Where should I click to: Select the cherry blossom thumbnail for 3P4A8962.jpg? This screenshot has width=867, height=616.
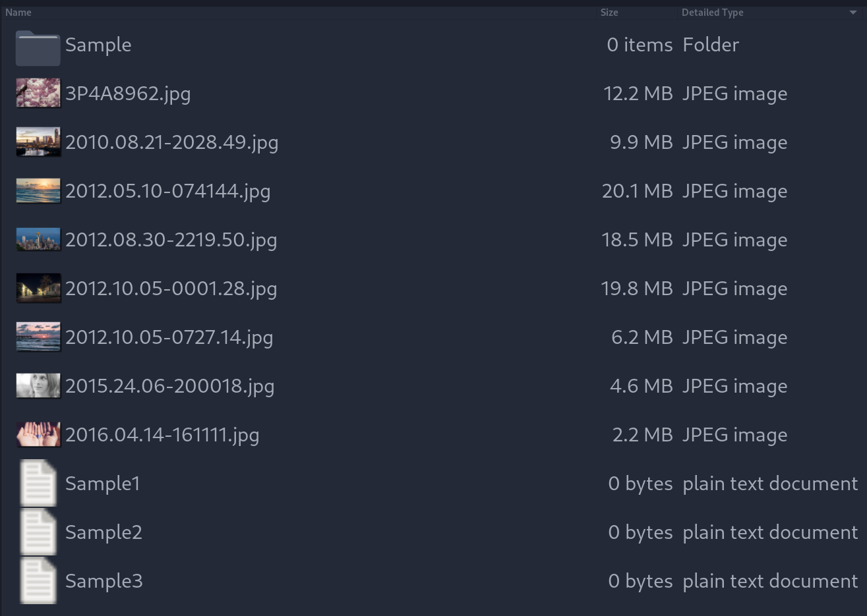point(38,93)
